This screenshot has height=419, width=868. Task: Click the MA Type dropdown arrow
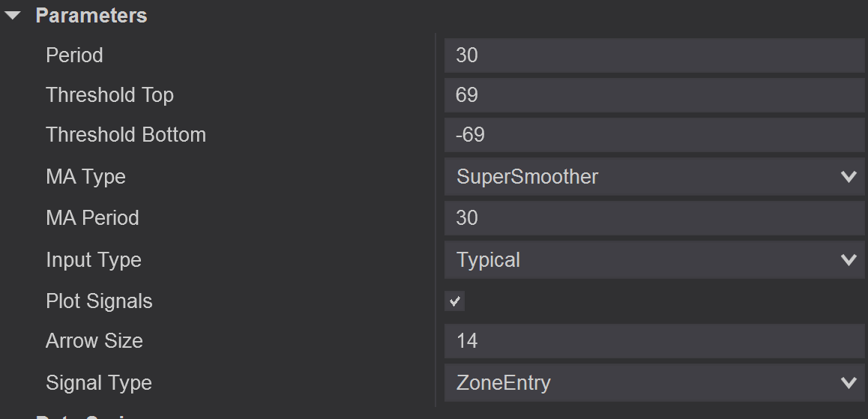tap(849, 177)
